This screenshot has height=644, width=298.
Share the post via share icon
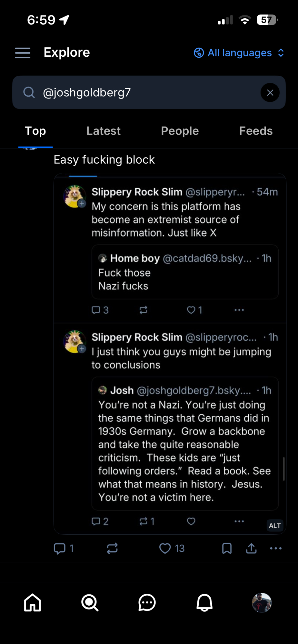click(251, 548)
